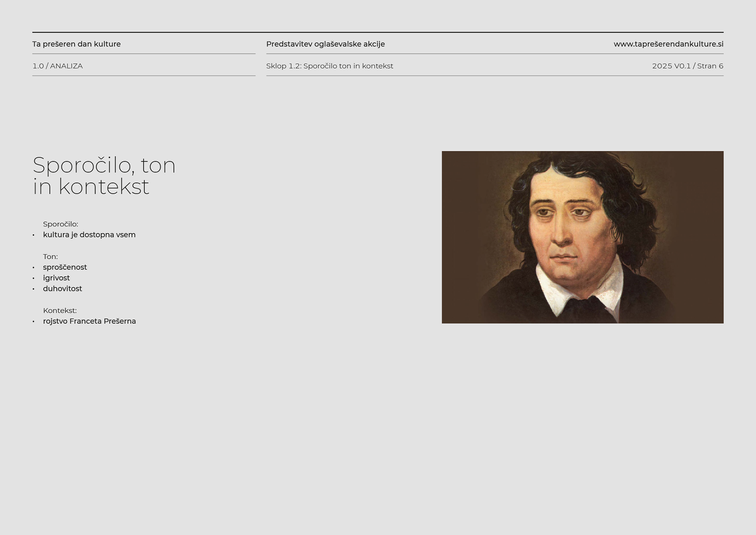The width and height of the screenshot is (756, 535).
Task: Click the 'Ton:' label
Action: [50, 257]
